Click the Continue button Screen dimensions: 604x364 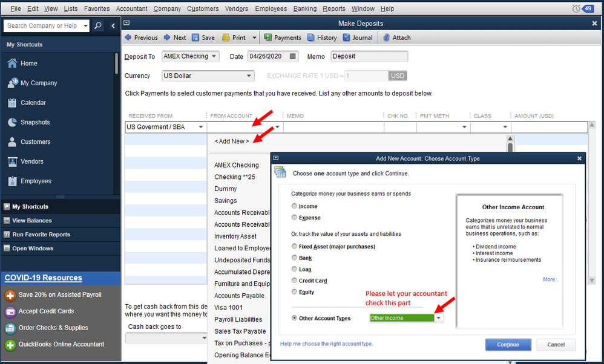tap(508, 345)
